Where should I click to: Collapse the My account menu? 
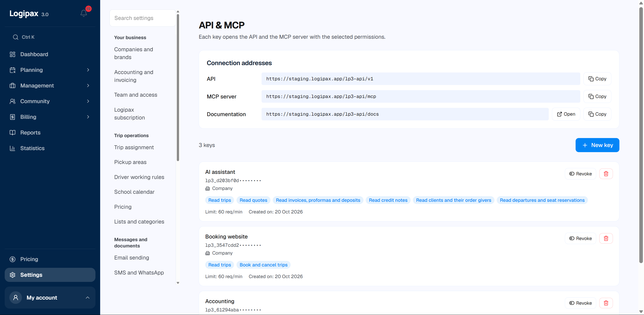(50, 298)
